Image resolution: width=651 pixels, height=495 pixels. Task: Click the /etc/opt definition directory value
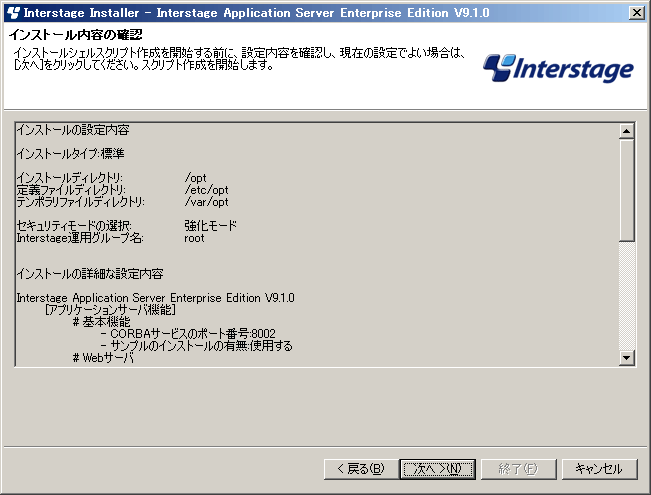pos(206,190)
